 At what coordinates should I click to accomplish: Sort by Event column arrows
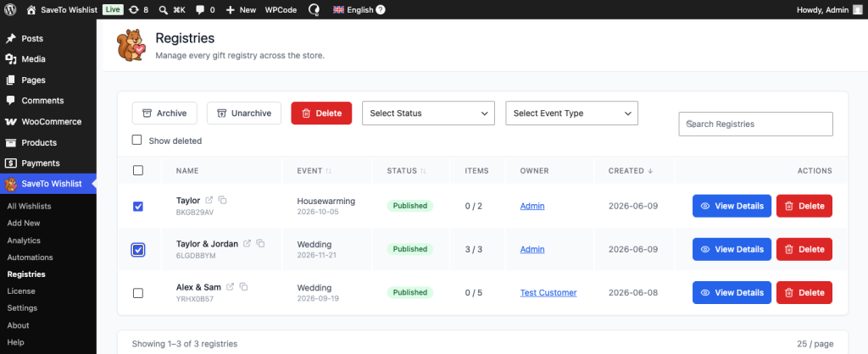click(328, 171)
